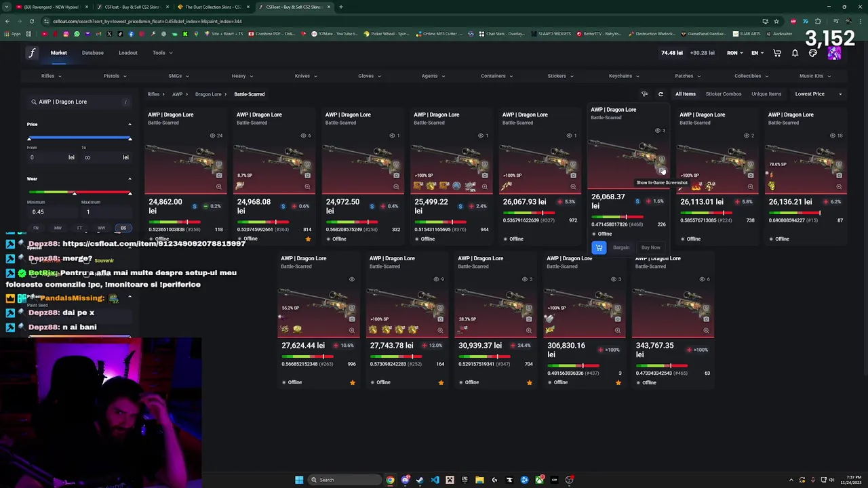Viewport: 868px width, 488px height.
Task: Expand the Knives category dropdown
Action: [x=306, y=76]
